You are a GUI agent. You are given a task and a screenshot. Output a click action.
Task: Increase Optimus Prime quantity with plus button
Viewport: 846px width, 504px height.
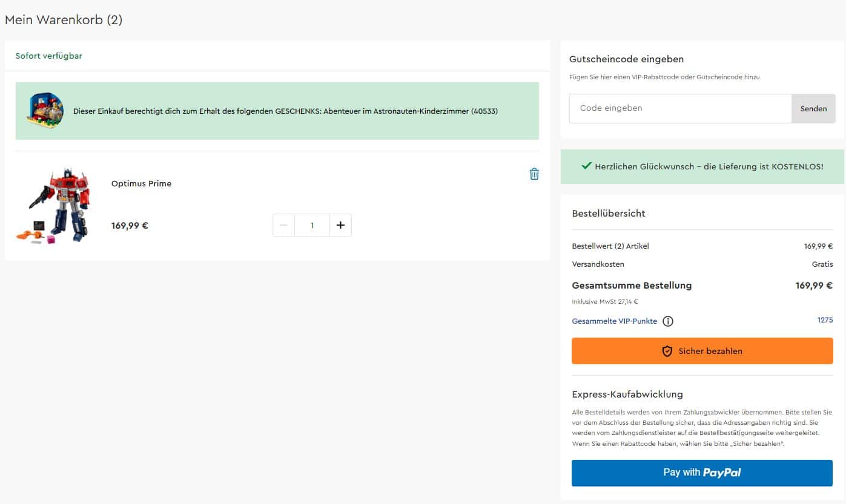(x=340, y=225)
